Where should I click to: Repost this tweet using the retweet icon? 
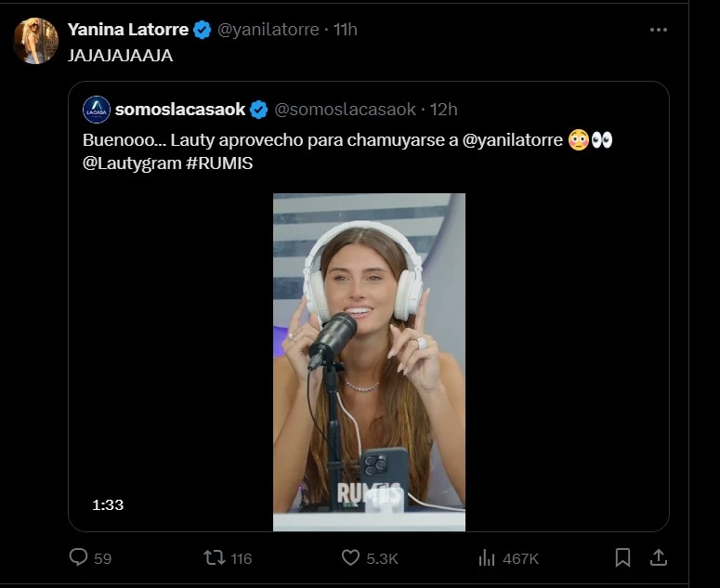[215, 557]
